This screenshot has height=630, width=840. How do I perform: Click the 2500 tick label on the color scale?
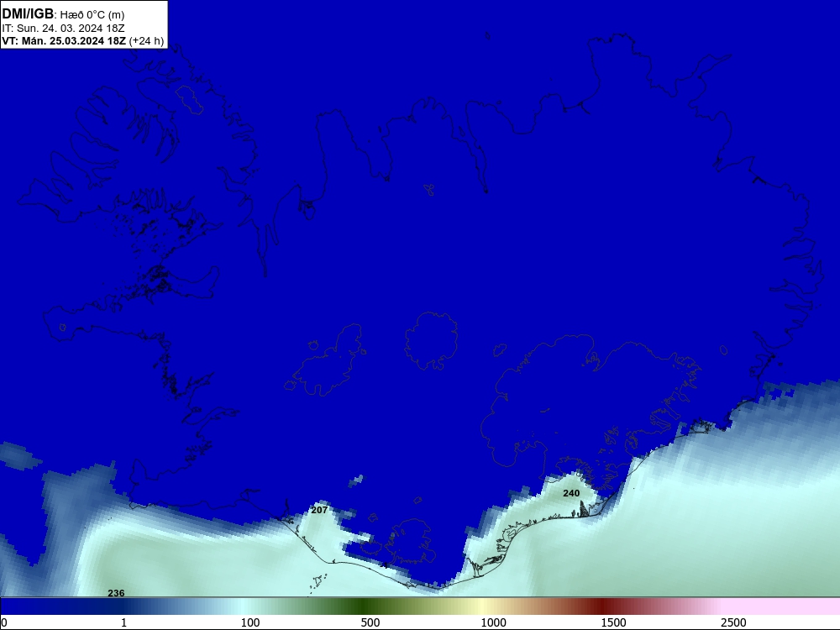(x=733, y=622)
